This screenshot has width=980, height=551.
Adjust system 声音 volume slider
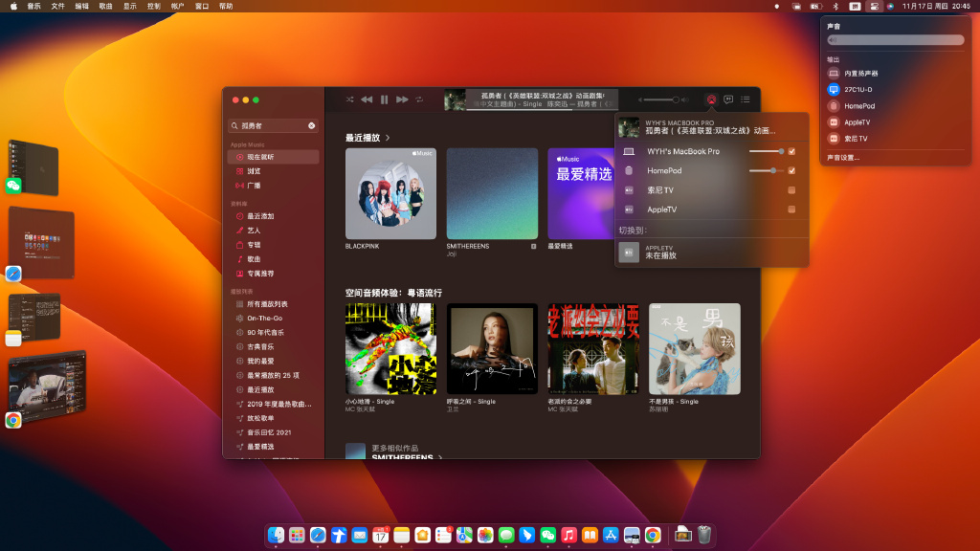(x=895, y=40)
